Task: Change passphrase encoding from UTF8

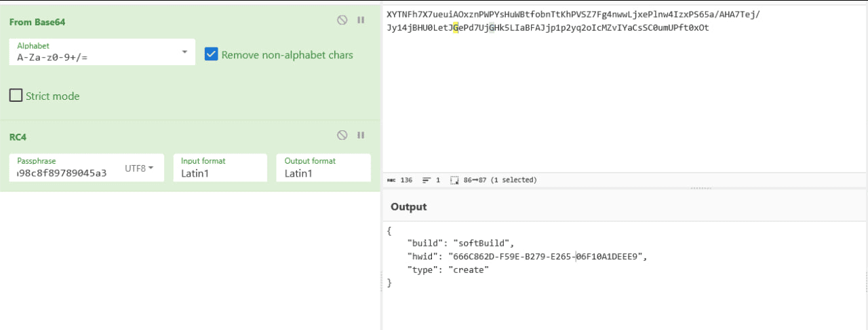Action: click(140, 168)
